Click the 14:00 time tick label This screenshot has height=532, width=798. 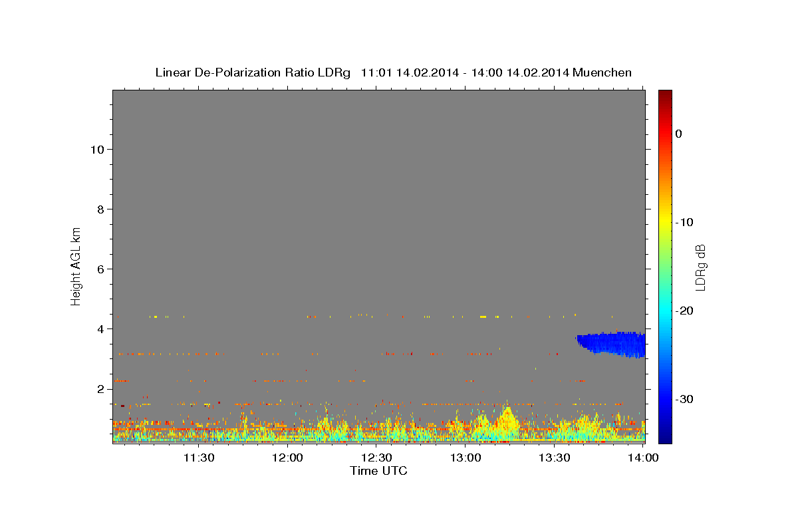(644, 458)
